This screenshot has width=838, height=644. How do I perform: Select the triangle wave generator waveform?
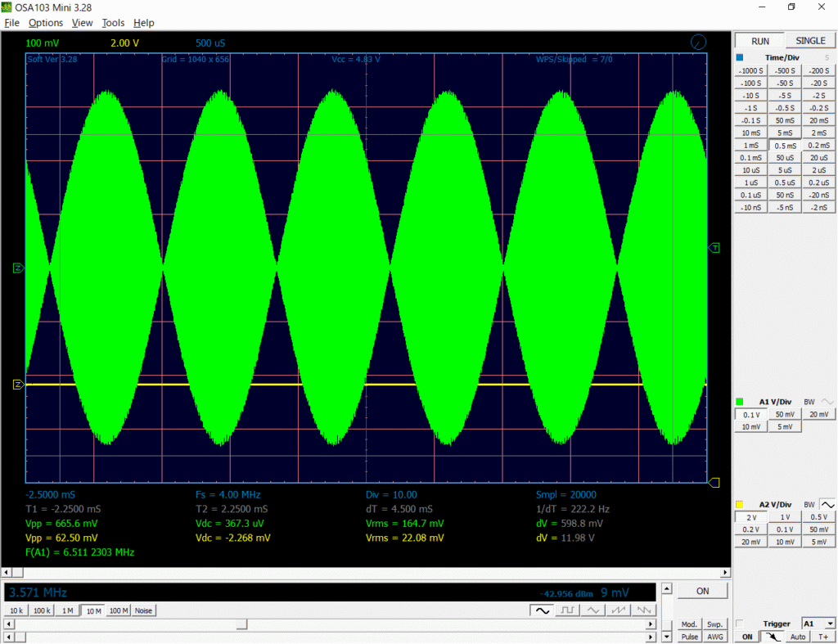tap(593, 610)
